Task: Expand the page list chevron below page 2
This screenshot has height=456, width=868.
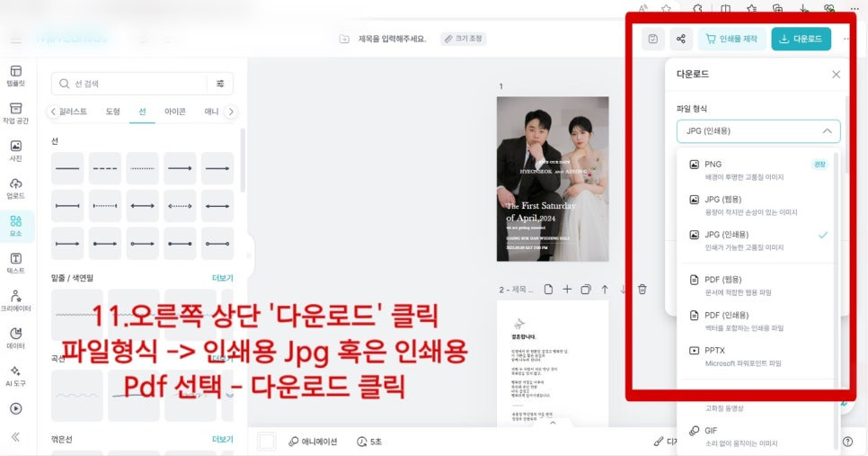Action: 553,423
